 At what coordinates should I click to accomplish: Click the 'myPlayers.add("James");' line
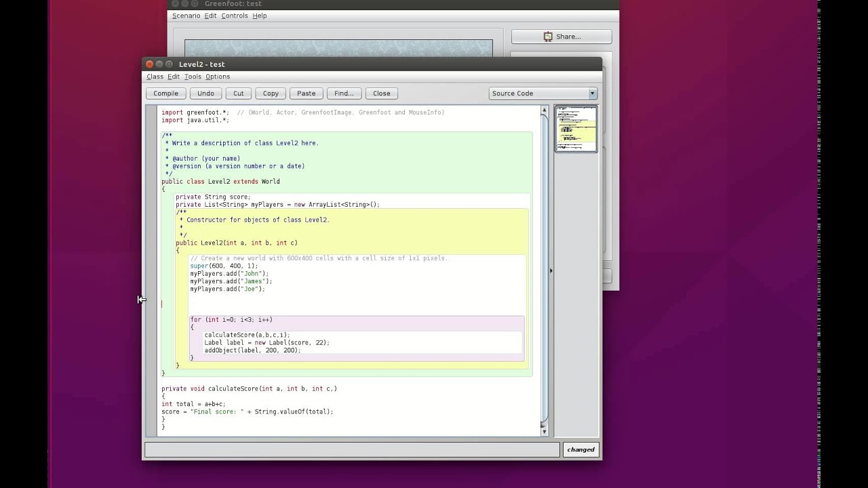click(231, 281)
